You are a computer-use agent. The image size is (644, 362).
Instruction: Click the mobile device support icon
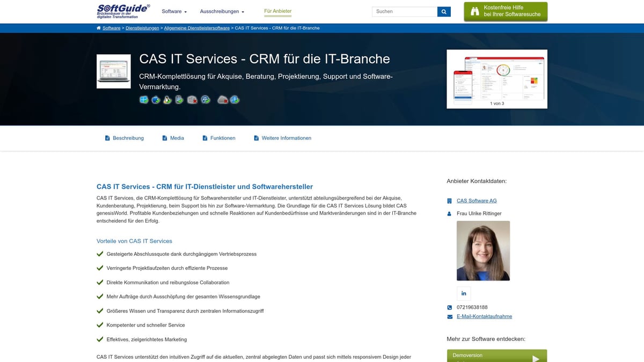point(179,100)
